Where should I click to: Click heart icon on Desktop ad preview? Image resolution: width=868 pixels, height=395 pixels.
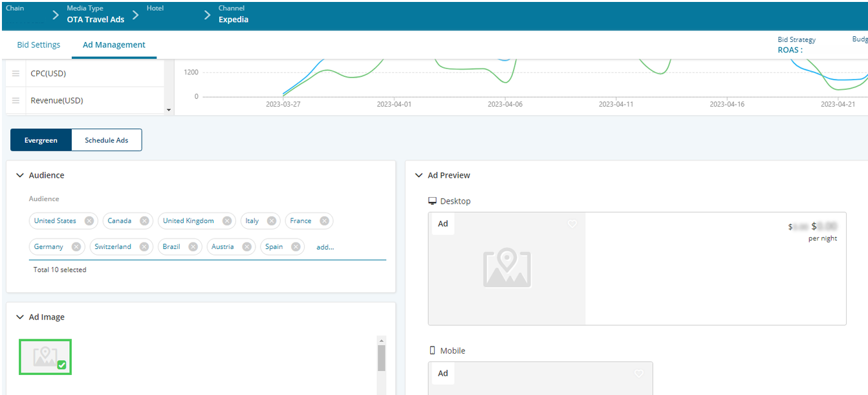[x=572, y=224]
